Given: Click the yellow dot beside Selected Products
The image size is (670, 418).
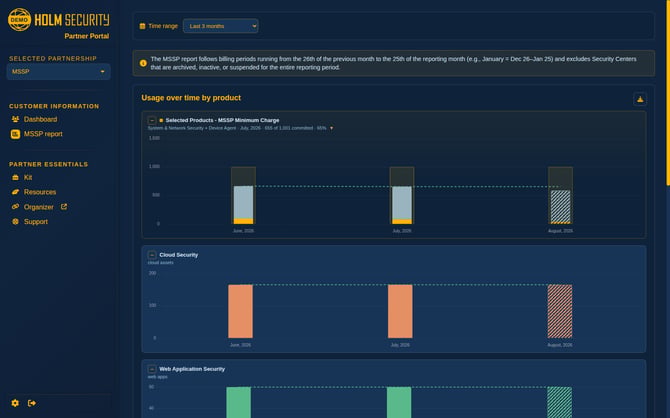Looking at the screenshot, I should tap(161, 121).
